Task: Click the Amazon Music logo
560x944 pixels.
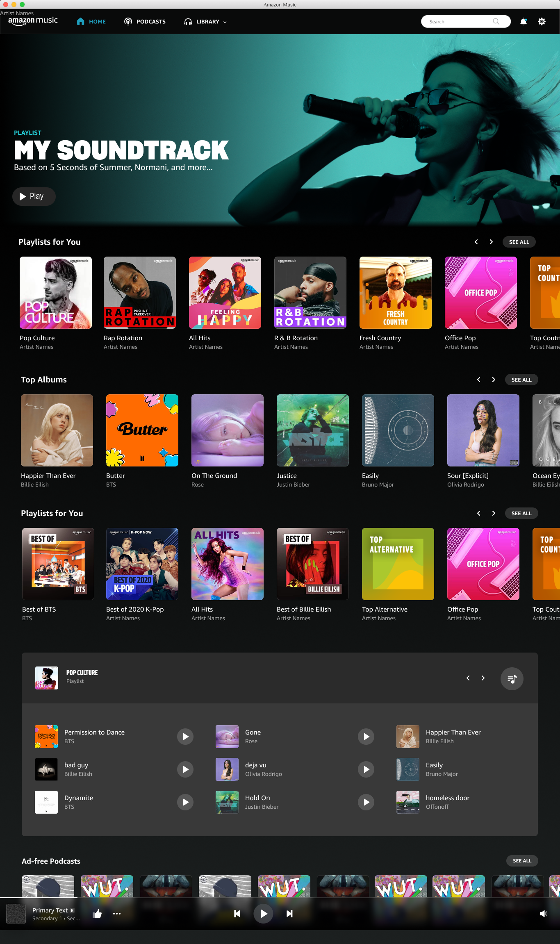Action: point(33,21)
